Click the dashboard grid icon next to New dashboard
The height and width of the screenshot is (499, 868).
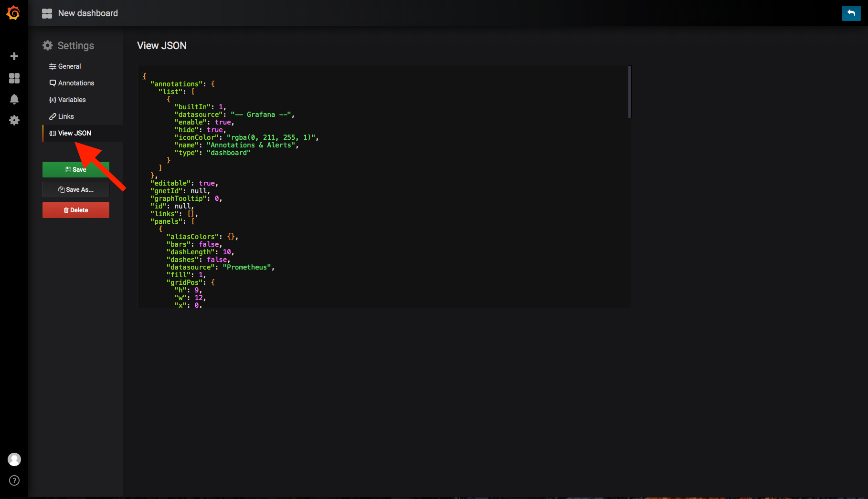point(47,13)
